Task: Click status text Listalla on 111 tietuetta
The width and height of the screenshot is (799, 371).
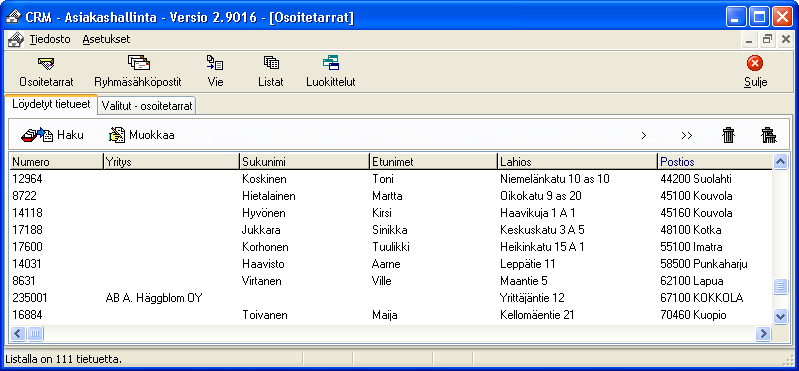Action: 64,359
